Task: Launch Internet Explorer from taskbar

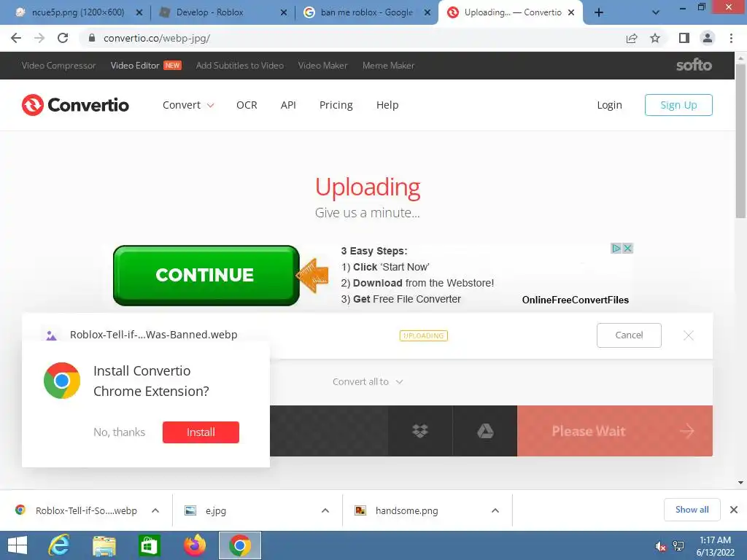Action: coord(59,545)
